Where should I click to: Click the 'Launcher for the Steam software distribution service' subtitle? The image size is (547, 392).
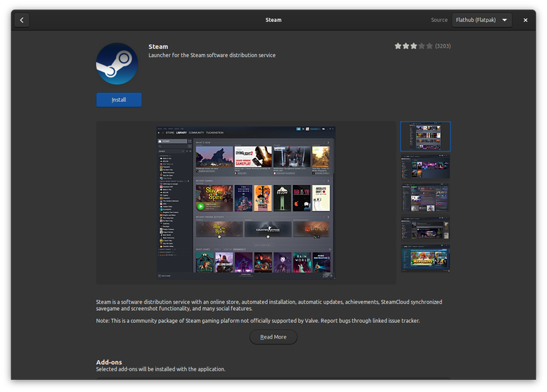[212, 55]
